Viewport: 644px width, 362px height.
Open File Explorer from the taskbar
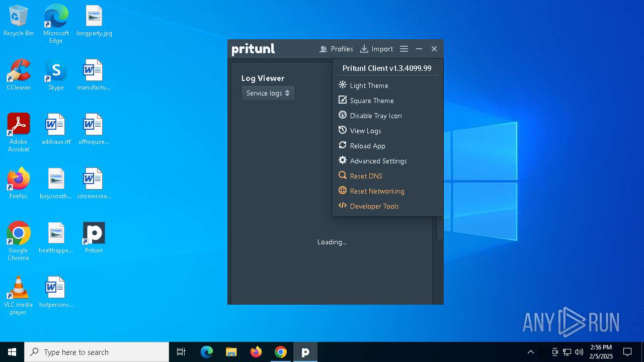tap(231, 352)
